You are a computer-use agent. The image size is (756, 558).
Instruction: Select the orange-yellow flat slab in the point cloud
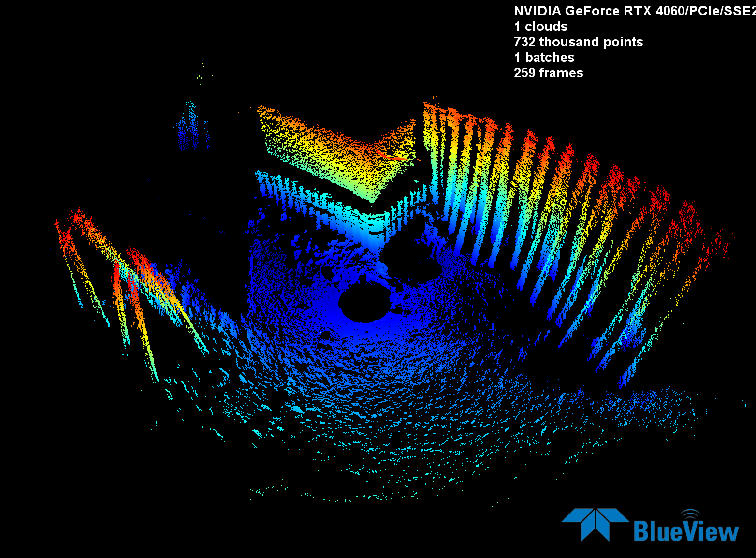(x=334, y=150)
